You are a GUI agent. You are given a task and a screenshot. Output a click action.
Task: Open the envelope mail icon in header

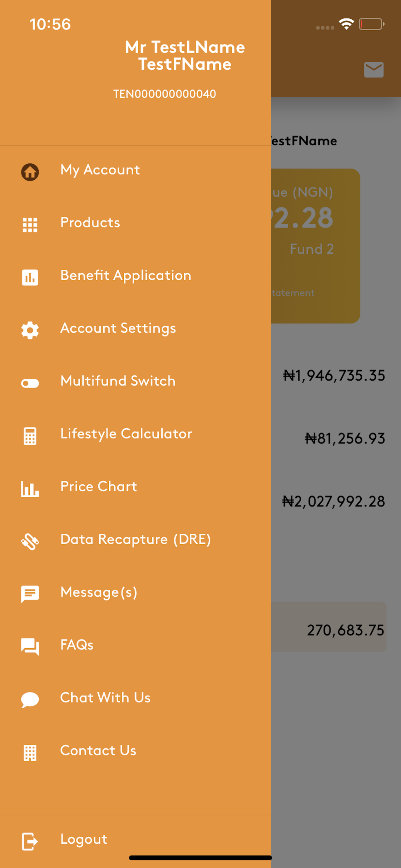tap(374, 70)
